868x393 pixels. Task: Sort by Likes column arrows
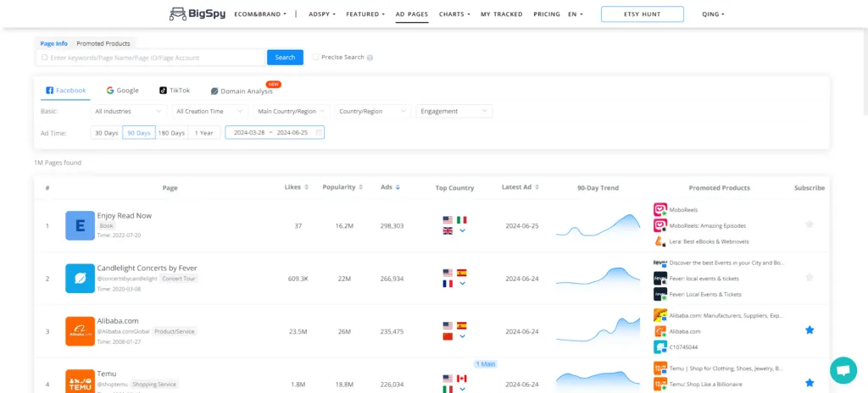(x=307, y=188)
